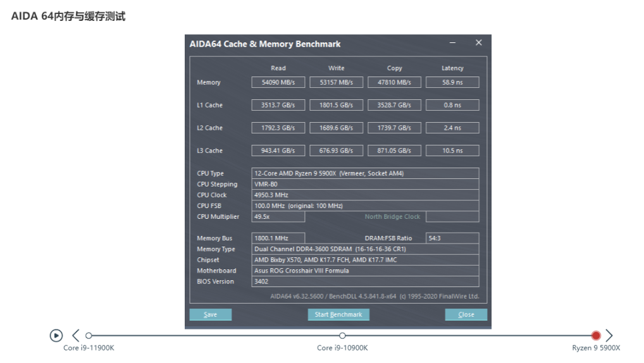The height and width of the screenshot is (363, 644).
Task: Click the Read column header
Action: click(278, 68)
